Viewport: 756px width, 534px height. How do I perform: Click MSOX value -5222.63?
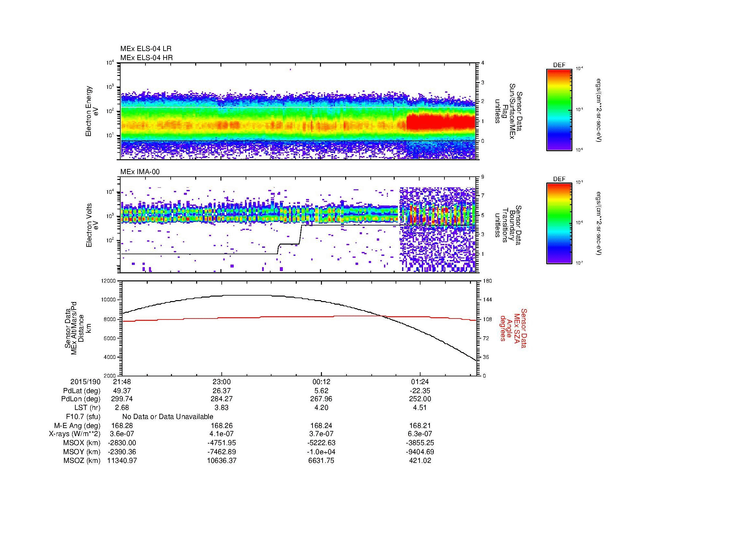pos(321,443)
